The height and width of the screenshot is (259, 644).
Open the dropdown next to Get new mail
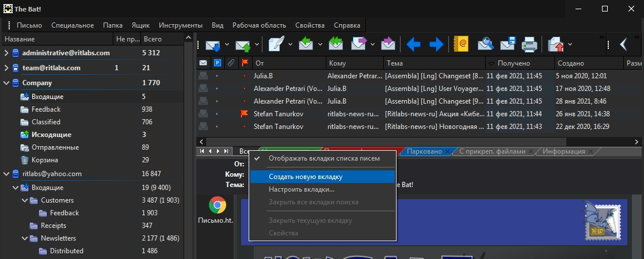tap(227, 44)
